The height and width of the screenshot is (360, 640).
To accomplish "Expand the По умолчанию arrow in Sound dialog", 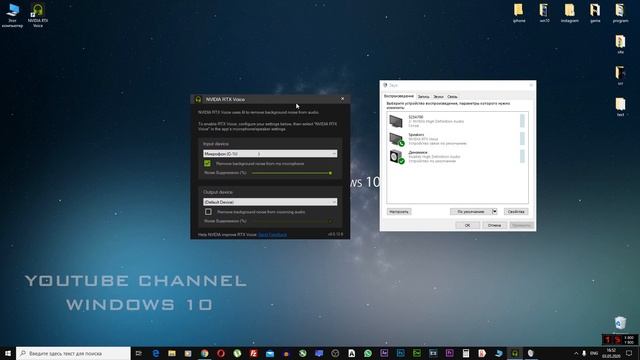I will tap(494, 211).
